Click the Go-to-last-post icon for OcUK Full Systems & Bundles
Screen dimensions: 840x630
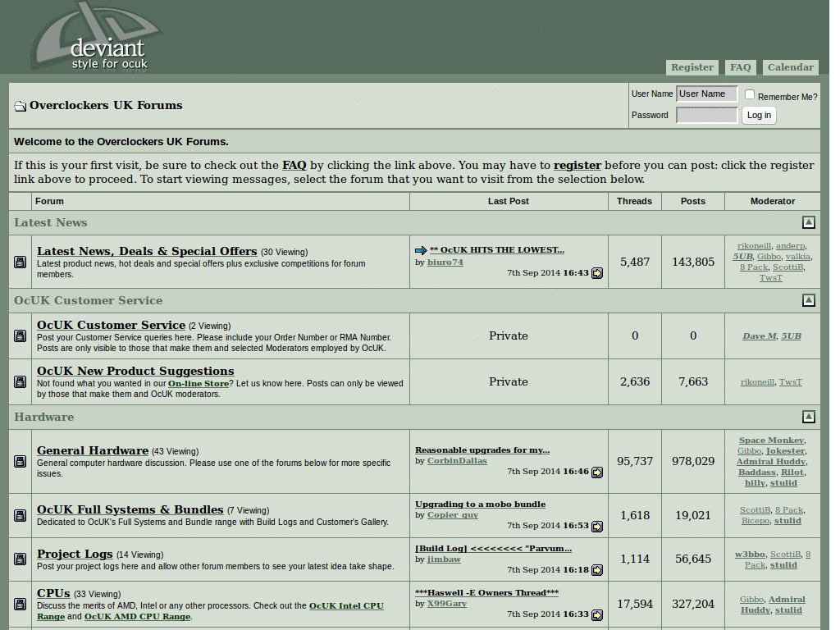[598, 527]
